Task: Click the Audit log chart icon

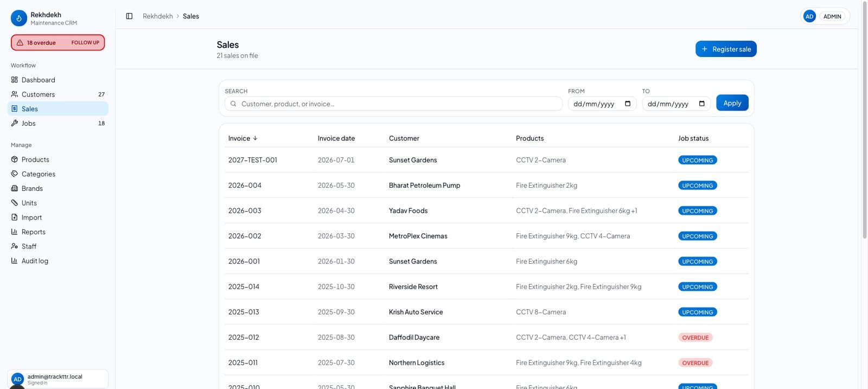Action: coord(15,261)
